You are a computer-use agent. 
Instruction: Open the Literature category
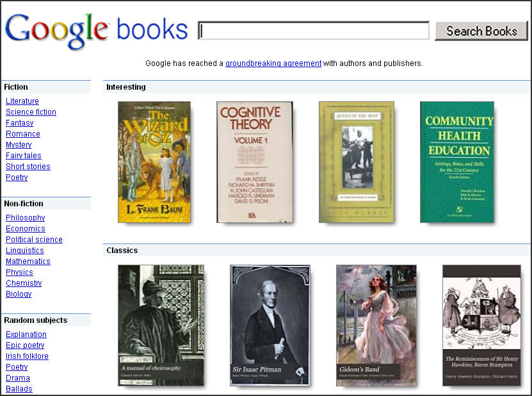(x=22, y=101)
